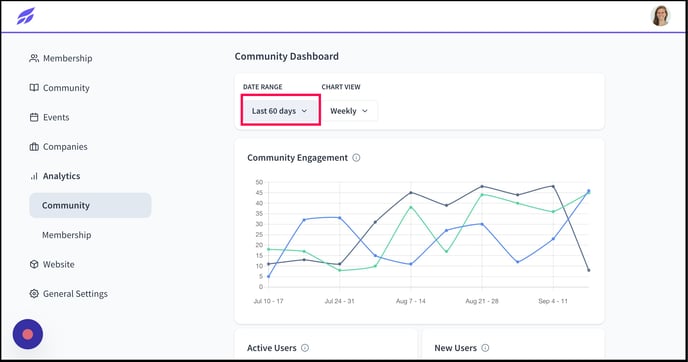Click the Website cube icon
This screenshot has width=688, height=362.
34,264
